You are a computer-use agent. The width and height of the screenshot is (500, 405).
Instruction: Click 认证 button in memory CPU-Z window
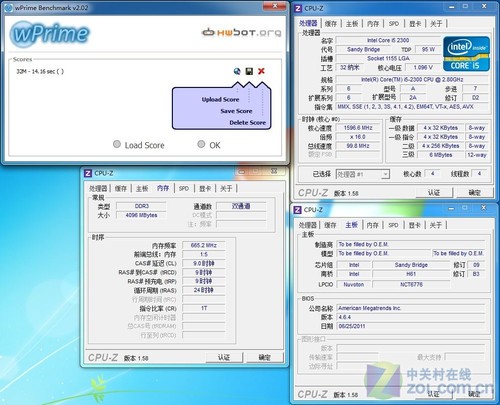tap(224, 357)
